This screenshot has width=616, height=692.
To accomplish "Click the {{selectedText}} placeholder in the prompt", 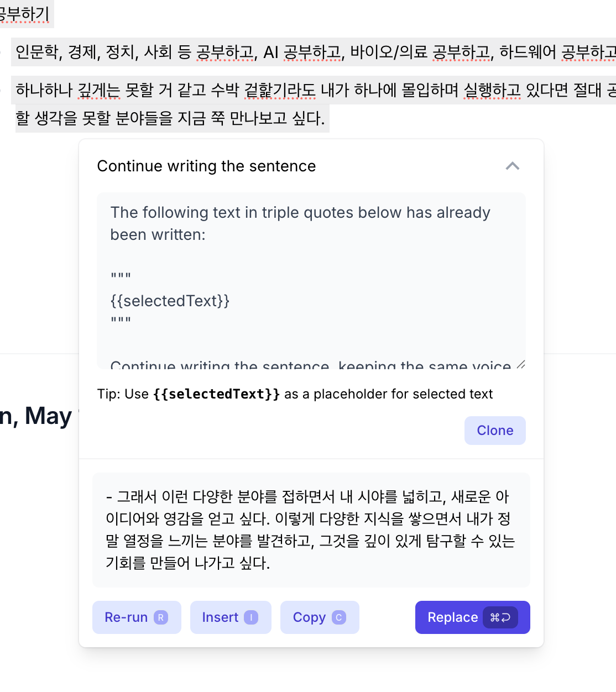I will 170,301.
